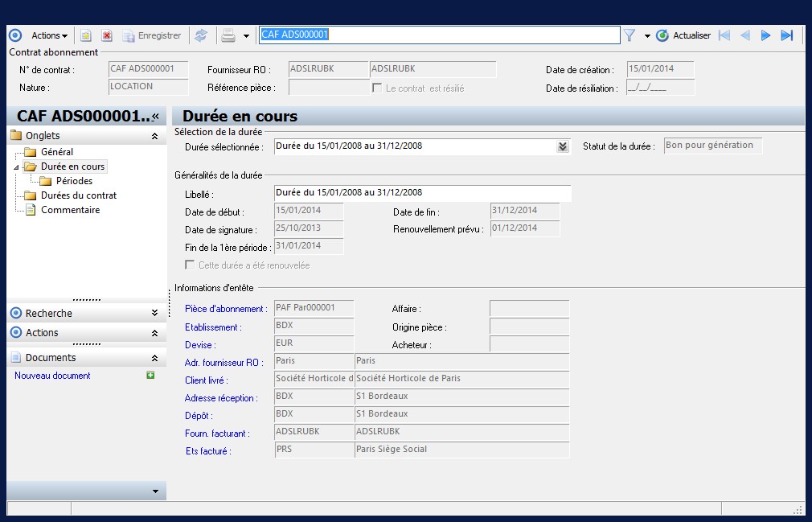The image size is (812, 522).
Task: Open the Durée sélectionnée dropdown
Action: click(x=563, y=146)
